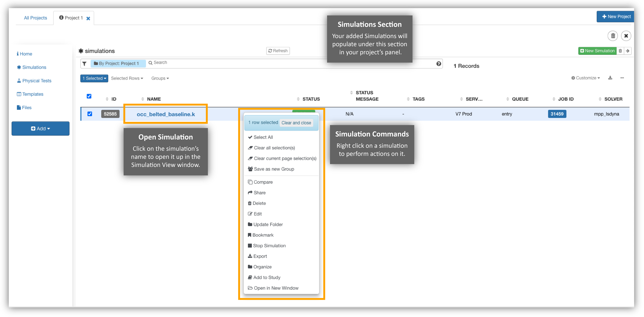Screen dimensions: 644x317
Task: Open Simulations in sidebar
Action: coord(32,67)
